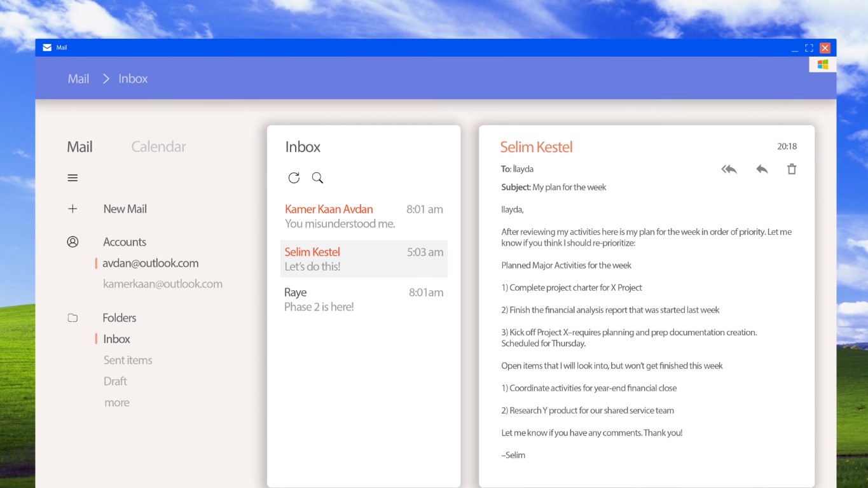The height and width of the screenshot is (488, 868).
Task: Expand folder list by clicking more
Action: [x=116, y=403]
